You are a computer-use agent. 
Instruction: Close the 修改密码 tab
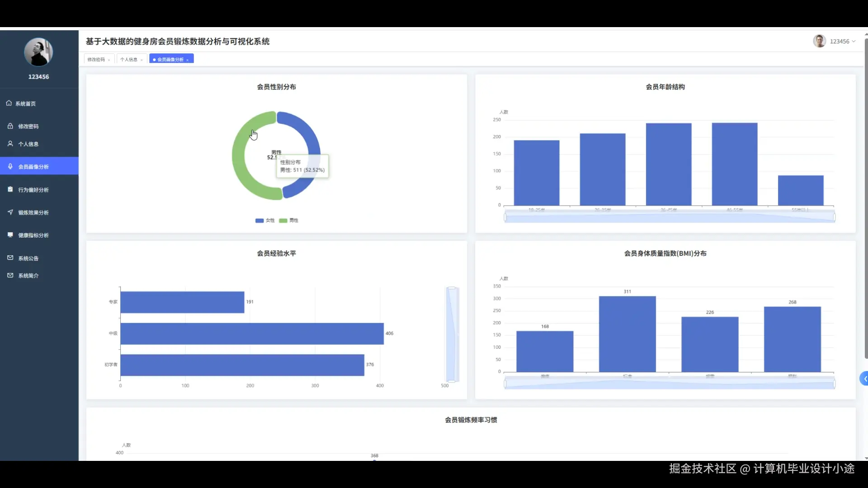(109, 60)
